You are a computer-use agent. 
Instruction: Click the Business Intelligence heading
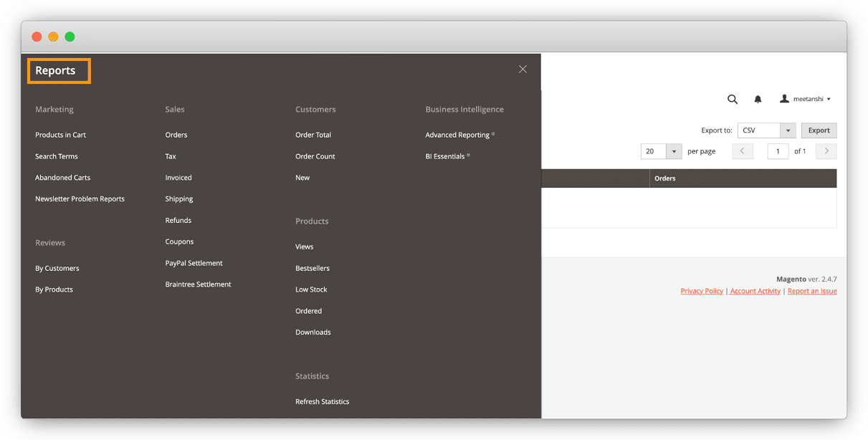[x=464, y=110]
